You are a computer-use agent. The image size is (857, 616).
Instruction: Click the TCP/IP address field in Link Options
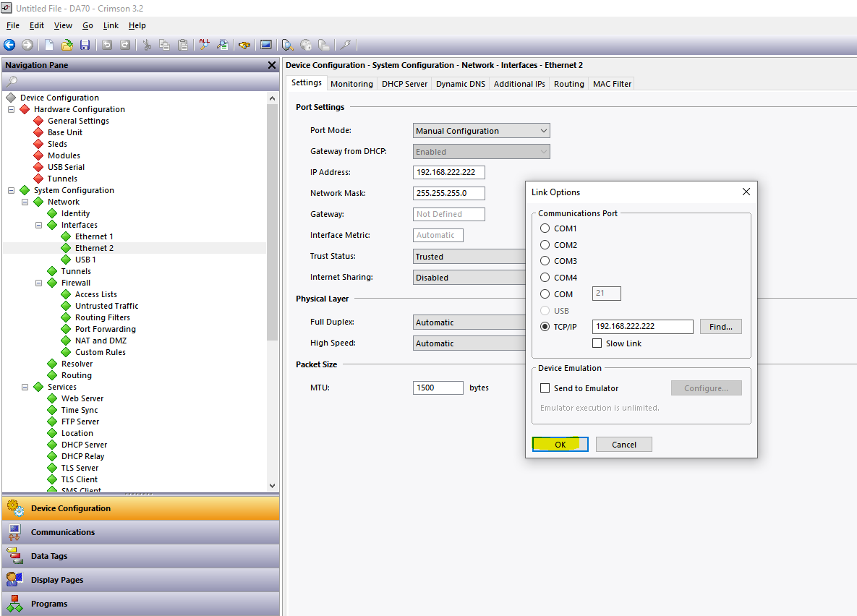click(643, 326)
